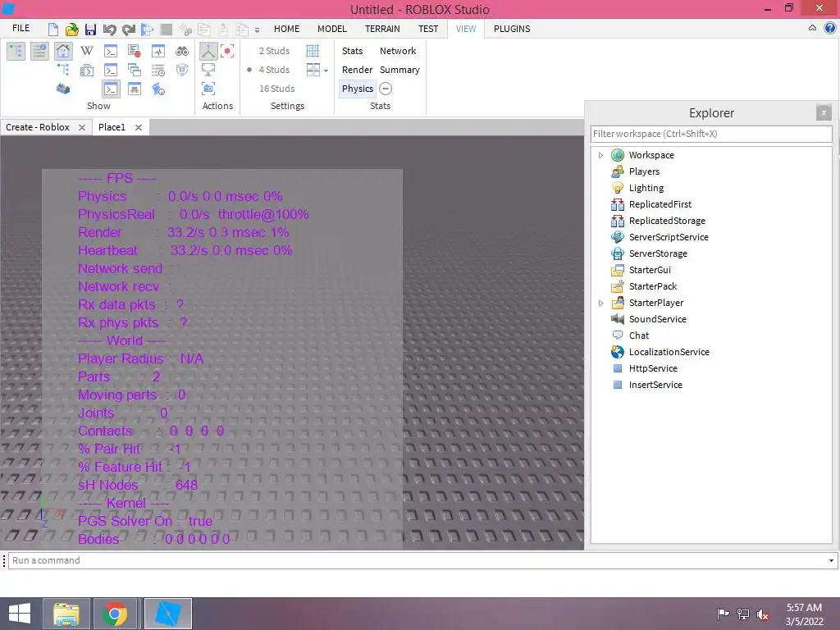Select the 16 Studs grid option
Screen dimensions: 840x630
[276, 89]
